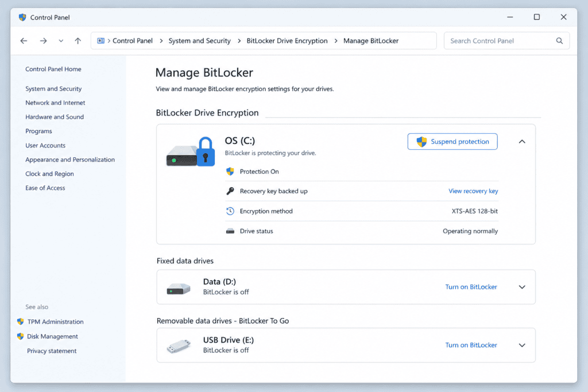Click the TPM Administration shield icon
This screenshot has height=392, width=588.
(x=20, y=321)
